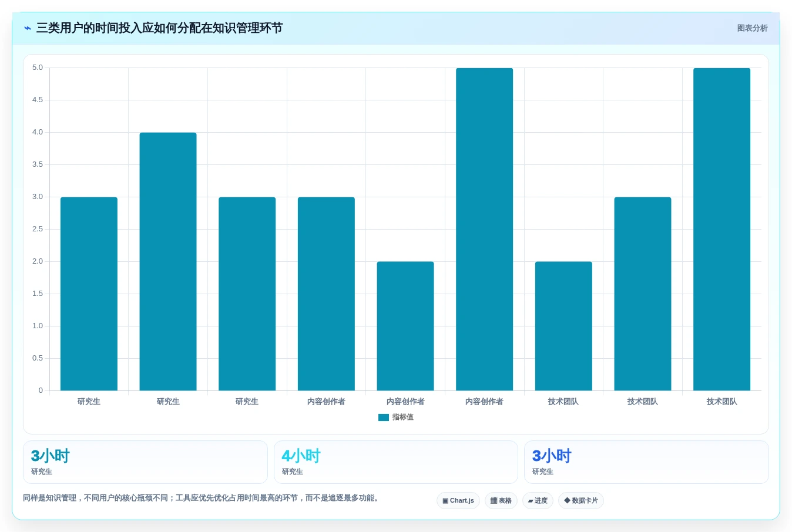Open the 图表分析 label in the header
792x532 pixels.
[x=752, y=28]
